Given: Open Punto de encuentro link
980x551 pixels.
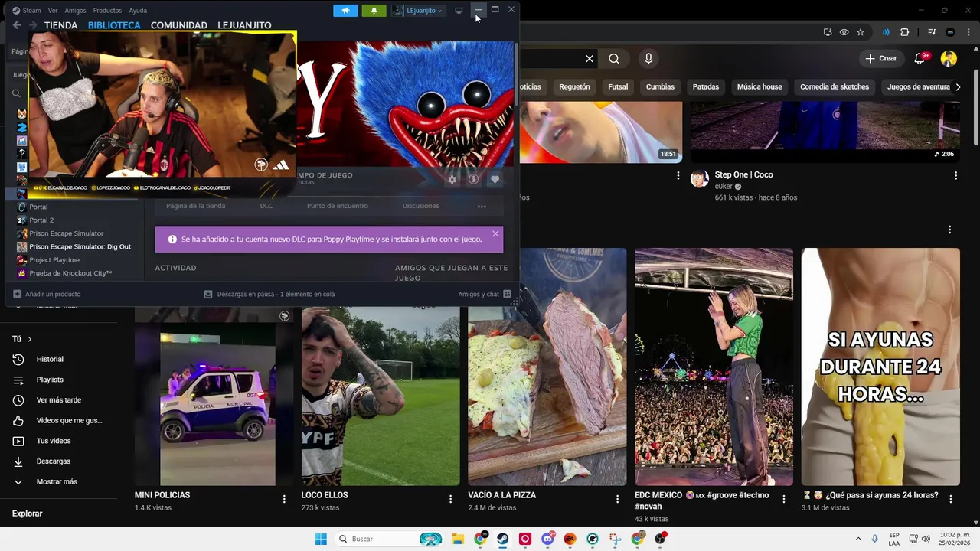Looking at the screenshot, I should pos(337,206).
